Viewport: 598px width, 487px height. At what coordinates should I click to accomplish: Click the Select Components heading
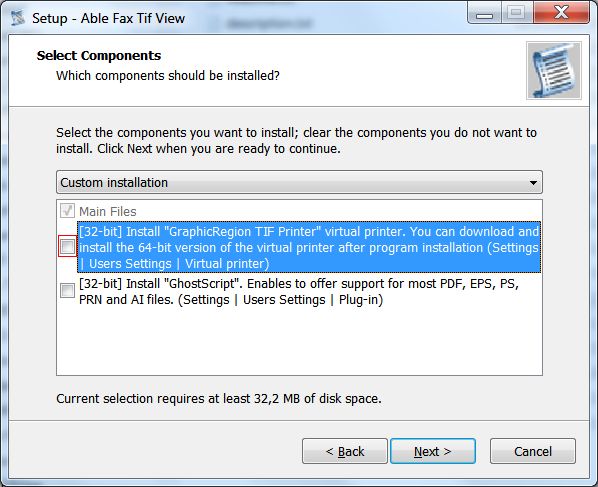coord(99,56)
